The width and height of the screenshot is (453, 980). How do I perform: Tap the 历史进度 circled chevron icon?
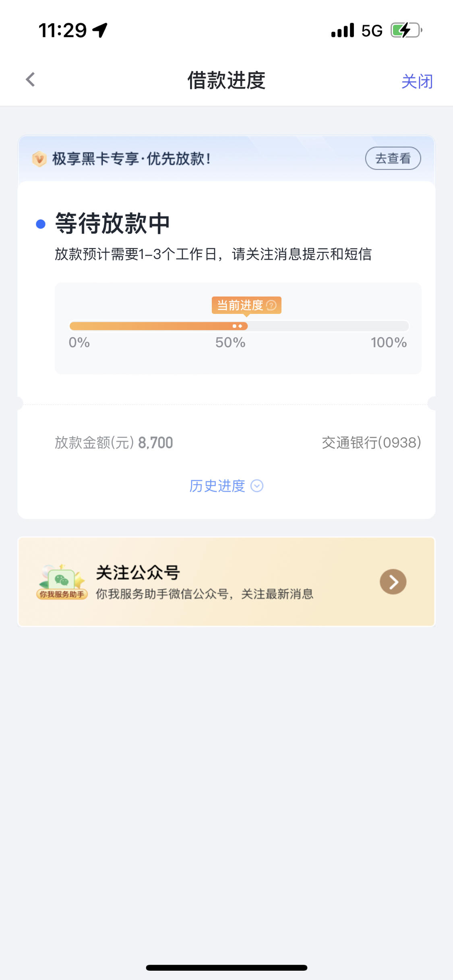point(257,486)
